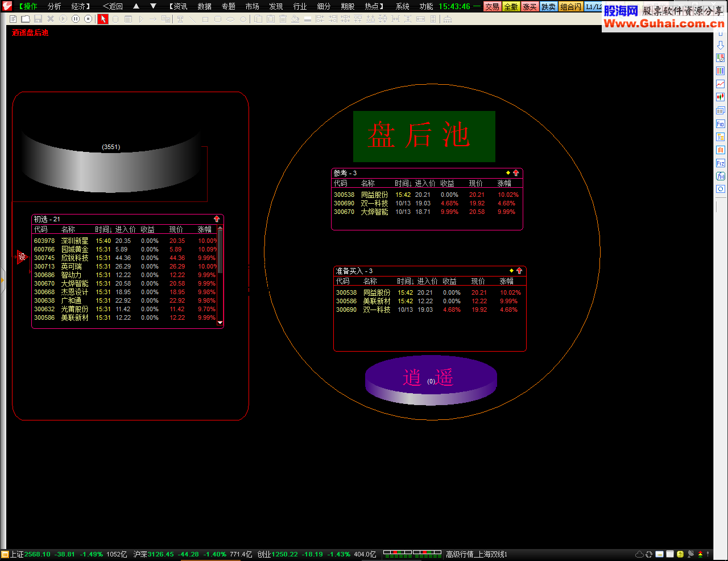Select the red arrow pointer tool
The height and width of the screenshot is (561, 728).
click(x=102, y=19)
